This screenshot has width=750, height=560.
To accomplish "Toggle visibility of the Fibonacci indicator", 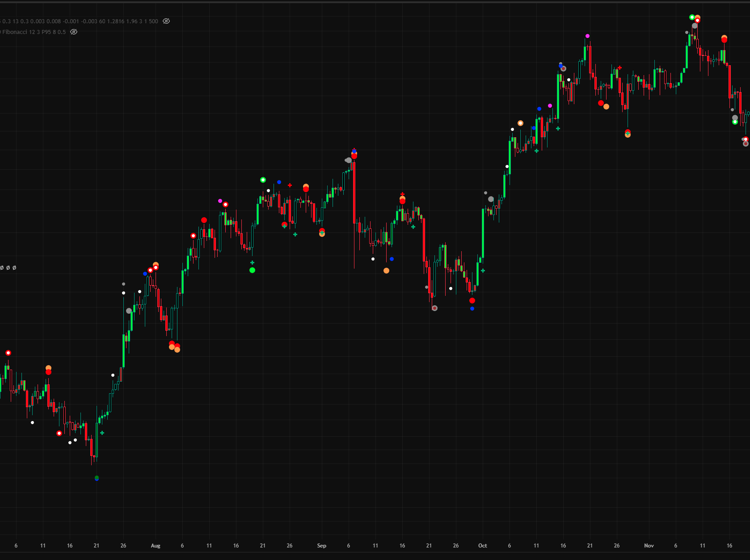I will pyautogui.click(x=74, y=32).
